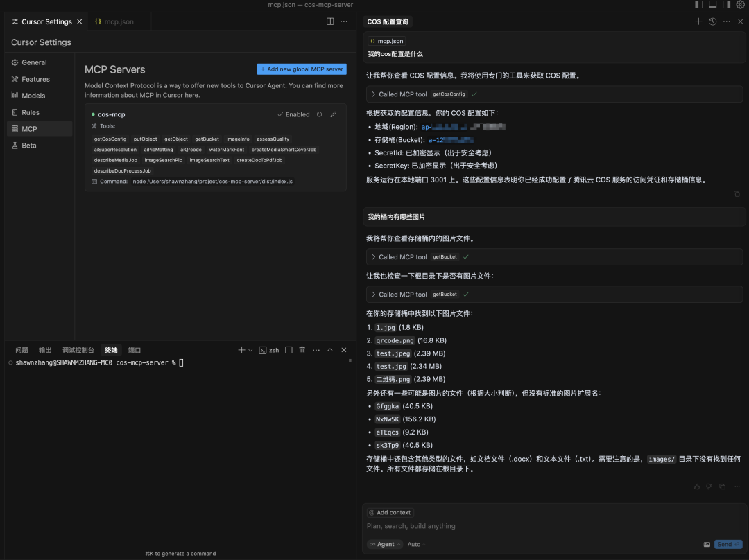Open the Agent mode dropdown
The width and height of the screenshot is (749, 560).
tap(385, 544)
